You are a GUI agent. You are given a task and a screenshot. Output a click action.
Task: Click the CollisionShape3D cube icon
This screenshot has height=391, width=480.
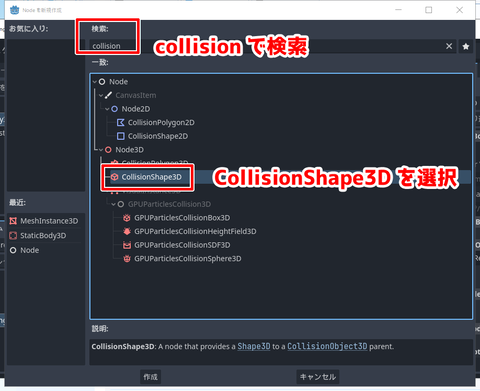click(115, 177)
